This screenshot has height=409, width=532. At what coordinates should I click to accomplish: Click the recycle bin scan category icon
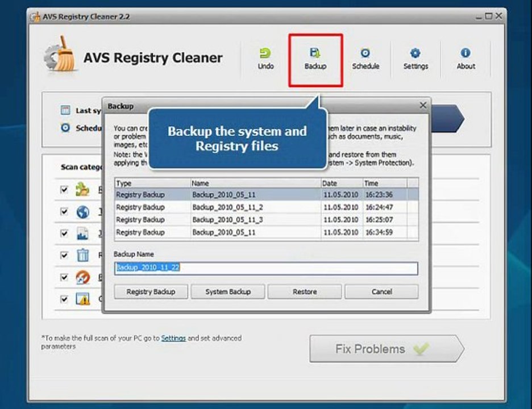tap(82, 255)
